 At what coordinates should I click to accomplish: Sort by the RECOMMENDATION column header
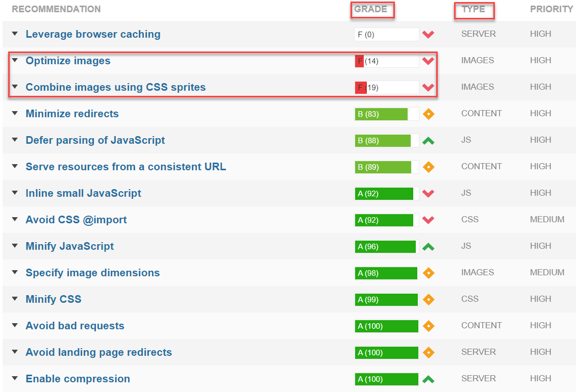56,9
